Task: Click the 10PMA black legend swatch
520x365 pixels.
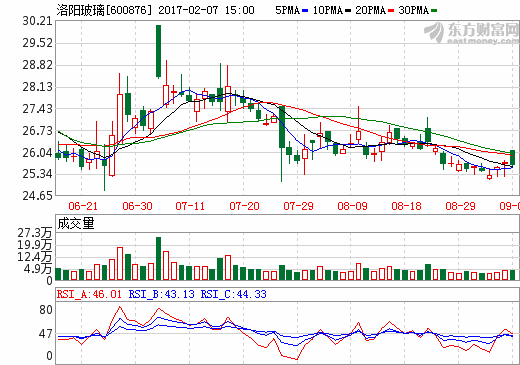Action: (348, 11)
